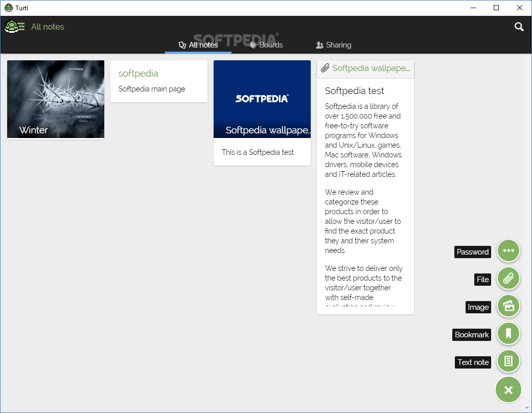This screenshot has height=413, width=532.
Task: Click the scrollbar down arrow
Action: [x=527, y=408]
